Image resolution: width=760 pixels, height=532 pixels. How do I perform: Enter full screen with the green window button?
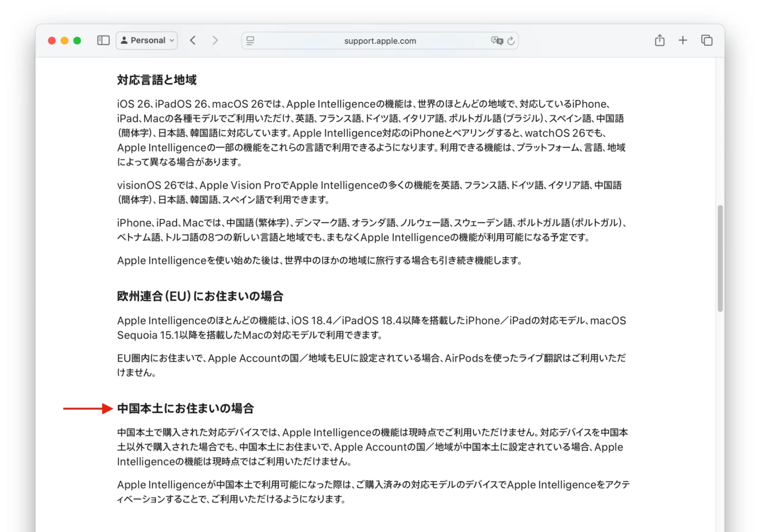(77, 40)
